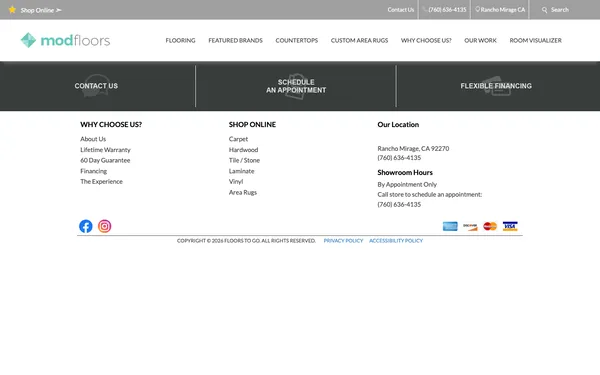Open Featured Brands menu
Screen dimensions: 600x375
click(235, 40)
